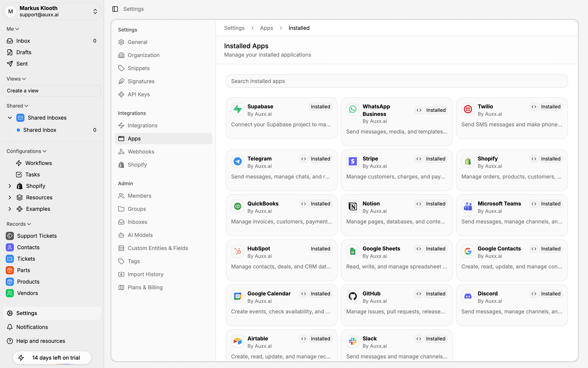This screenshot has width=588, height=368.
Task: Open the Members admin page
Action: (x=164, y=196)
